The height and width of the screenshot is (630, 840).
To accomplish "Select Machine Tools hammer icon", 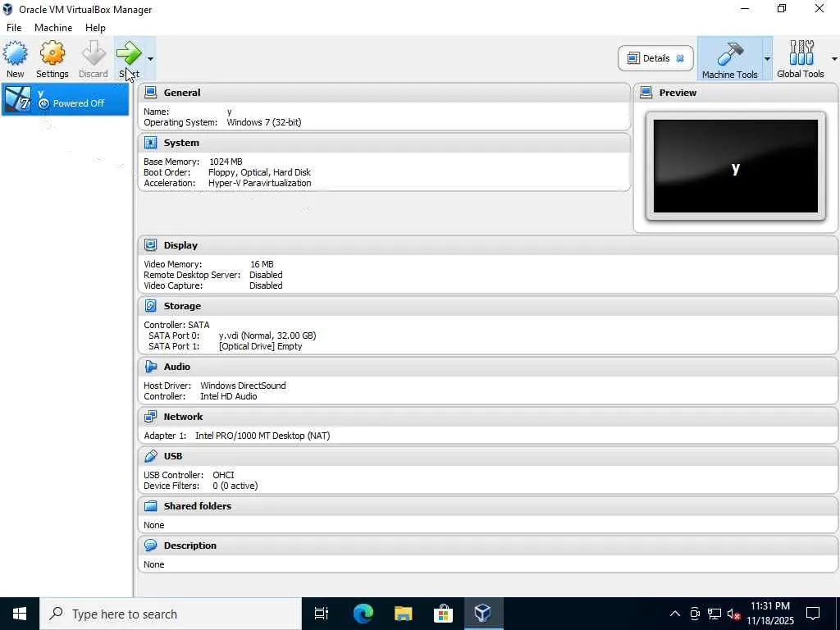I will pyautogui.click(x=729, y=53).
